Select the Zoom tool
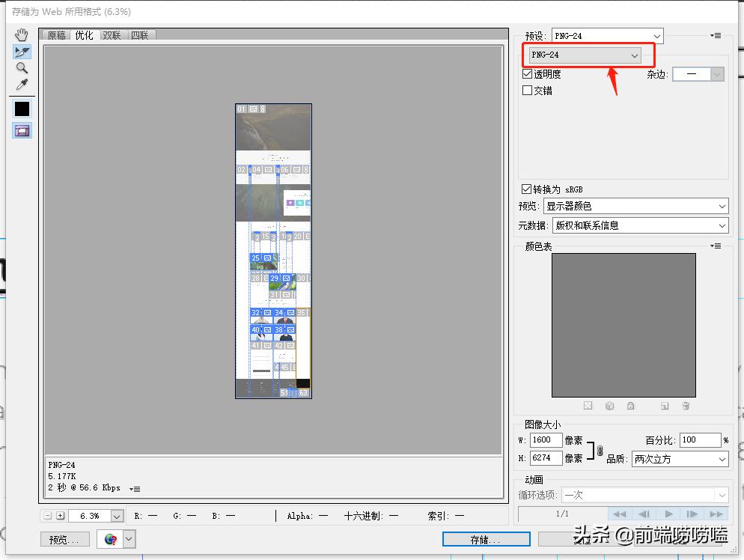 pos(22,68)
